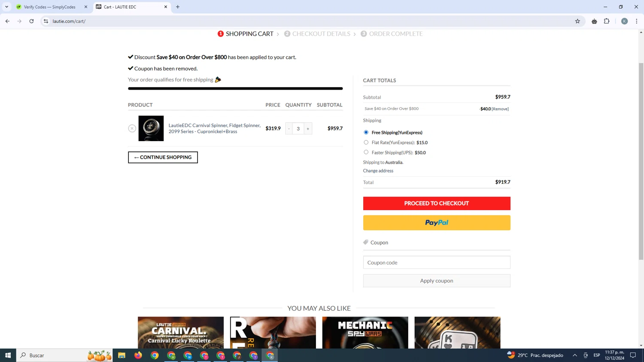The height and width of the screenshot is (362, 644).
Task: Click the Coupon code input field
Action: 437,262
